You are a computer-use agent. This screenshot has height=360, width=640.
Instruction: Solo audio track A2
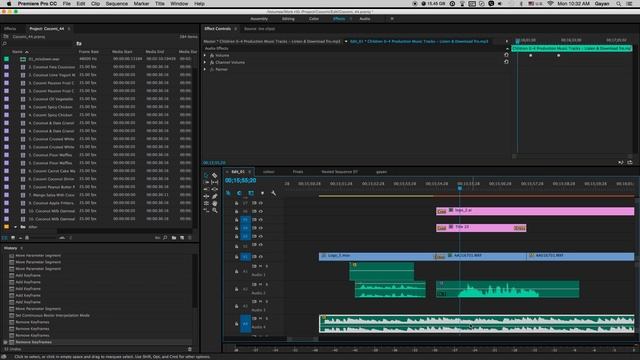click(267, 284)
